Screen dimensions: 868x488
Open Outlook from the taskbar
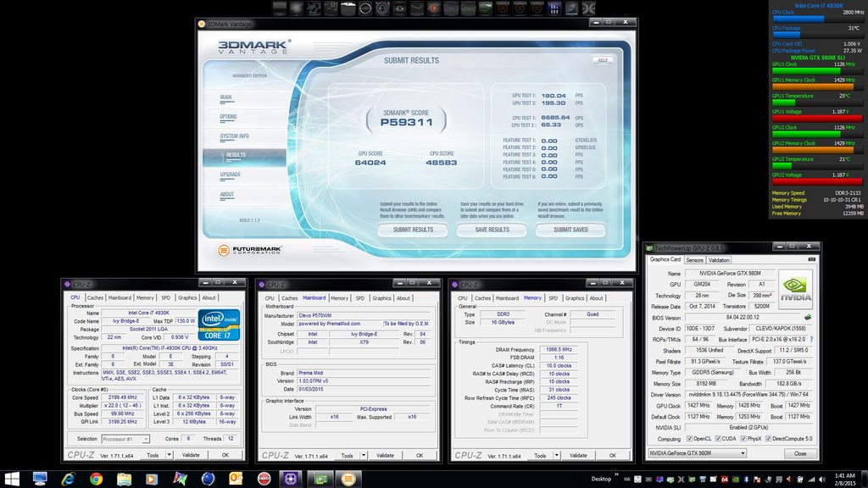(x=236, y=479)
